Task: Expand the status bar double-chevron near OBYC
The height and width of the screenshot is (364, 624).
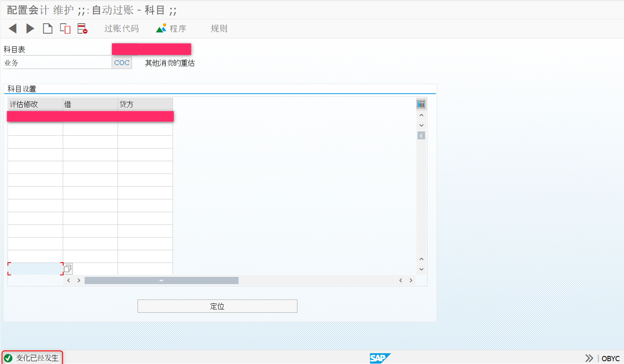Action: click(x=589, y=357)
